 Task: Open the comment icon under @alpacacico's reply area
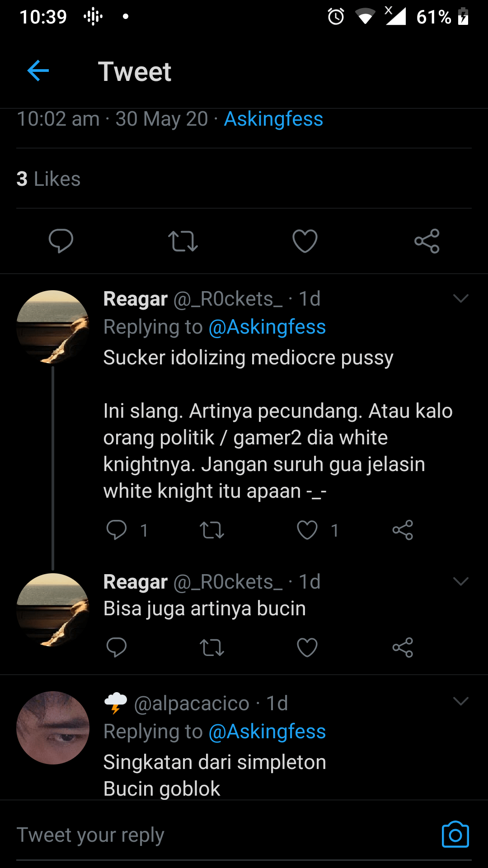point(117,647)
